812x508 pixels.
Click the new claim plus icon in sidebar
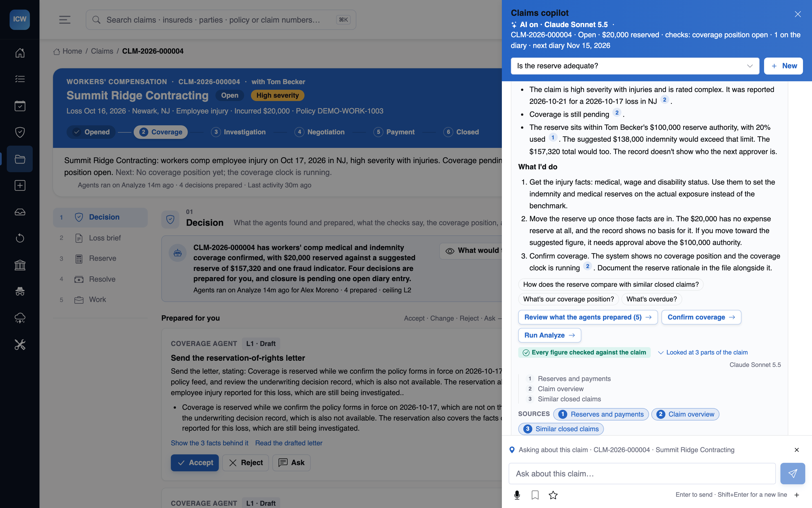point(20,185)
